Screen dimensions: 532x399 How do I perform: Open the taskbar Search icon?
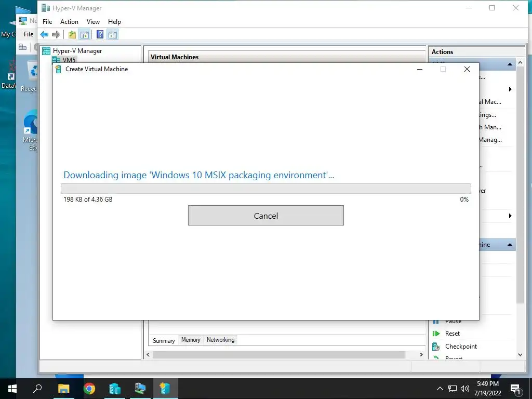37,389
